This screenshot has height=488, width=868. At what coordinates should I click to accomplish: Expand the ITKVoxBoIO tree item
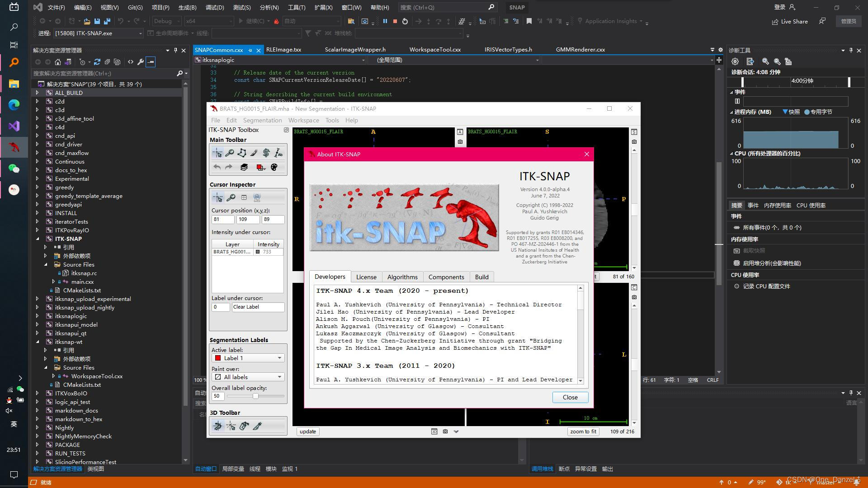click(38, 393)
